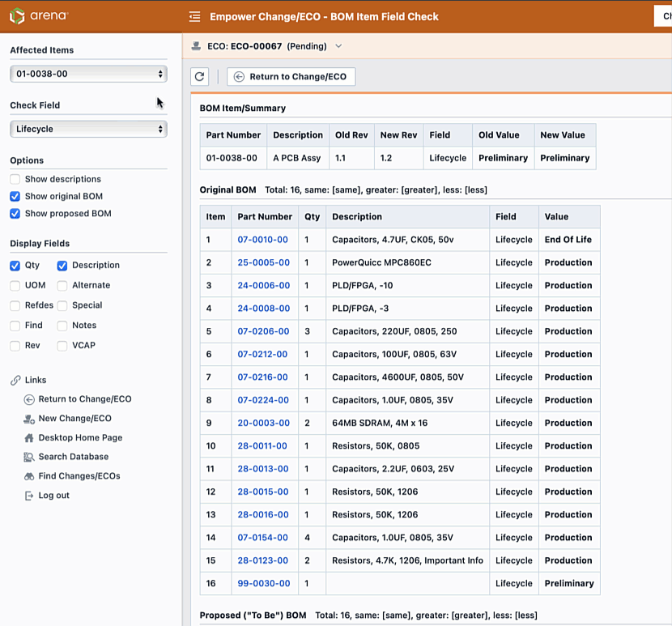The image size is (672, 626).
Task: Select Return to Change/ECO in Links list
Action: 84,399
